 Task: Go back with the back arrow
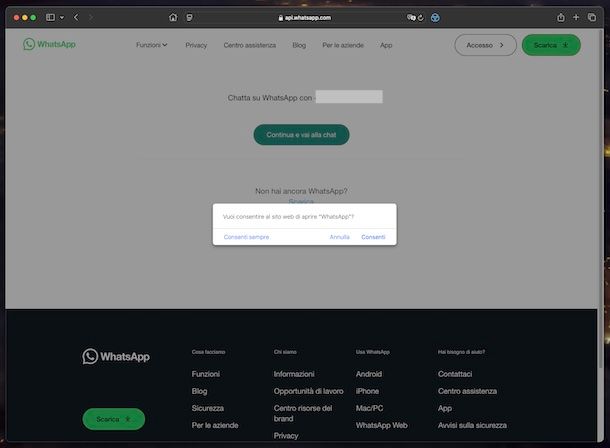(76, 18)
